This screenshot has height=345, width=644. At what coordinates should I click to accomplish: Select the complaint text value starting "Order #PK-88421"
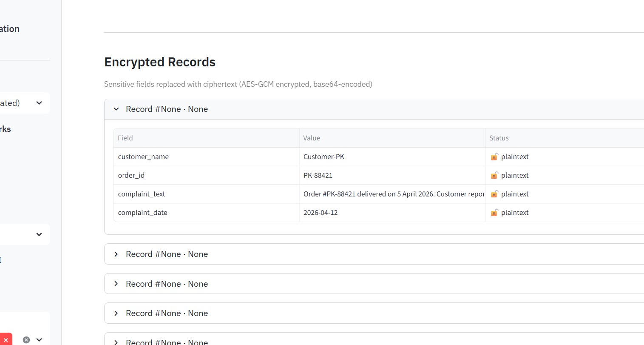click(392, 194)
